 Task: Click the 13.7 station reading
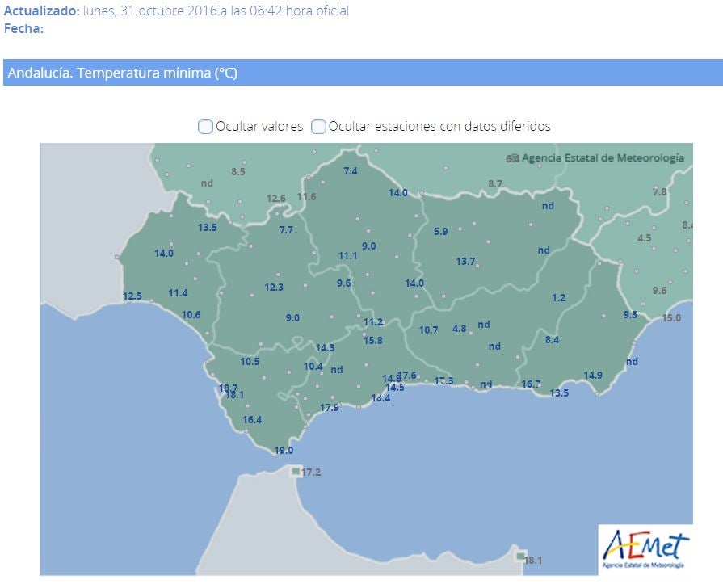pyautogui.click(x=465, y=261)
